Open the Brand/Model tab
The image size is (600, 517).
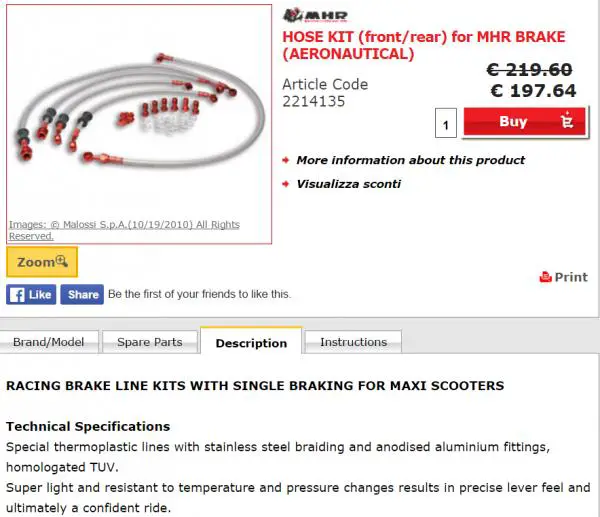[x=49, y=342]
